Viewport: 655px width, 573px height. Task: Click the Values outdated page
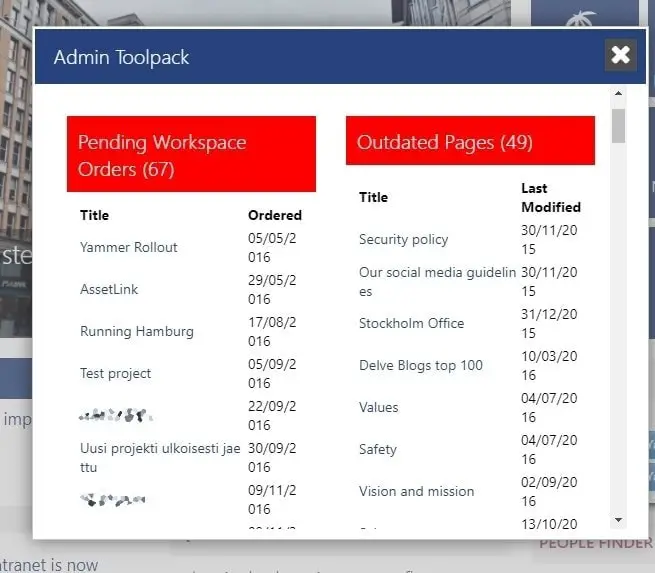click(379, 407)
